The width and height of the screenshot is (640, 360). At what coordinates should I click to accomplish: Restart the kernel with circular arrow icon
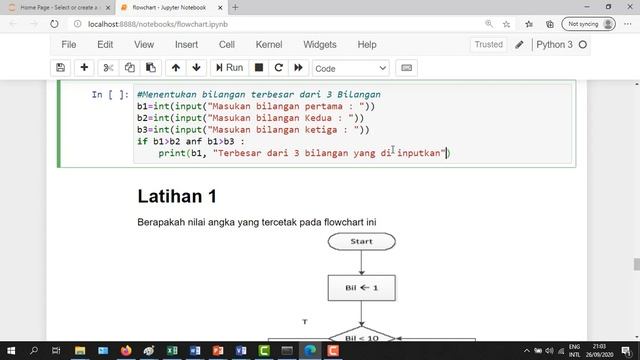pos(279,68)
